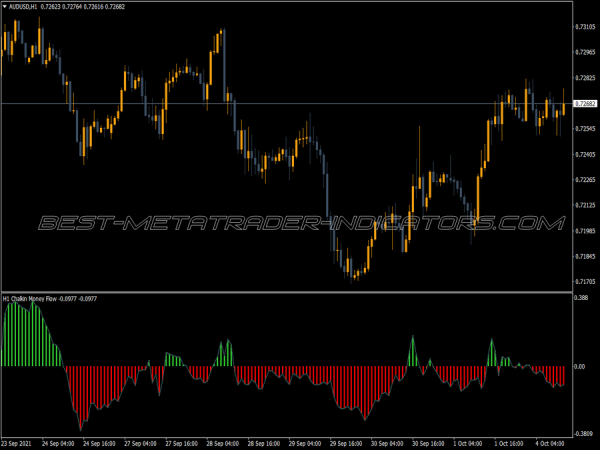Click the 28 Sep 04:00 time label
The image size is (600, 450).
[x=223, y=444]
